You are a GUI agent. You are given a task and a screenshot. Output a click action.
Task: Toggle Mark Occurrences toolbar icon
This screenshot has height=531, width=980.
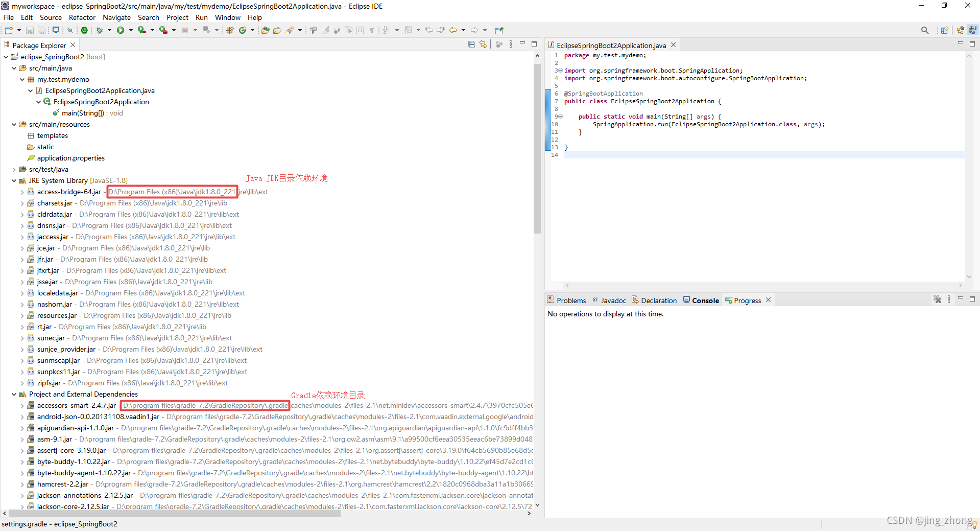pos(325,30)
